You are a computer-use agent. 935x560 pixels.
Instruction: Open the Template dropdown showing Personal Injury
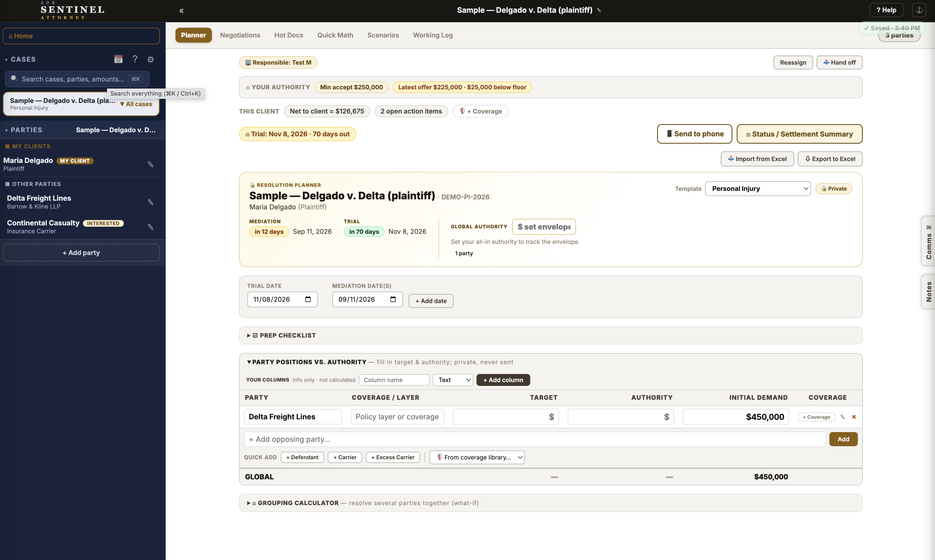(x=758, y=189)
